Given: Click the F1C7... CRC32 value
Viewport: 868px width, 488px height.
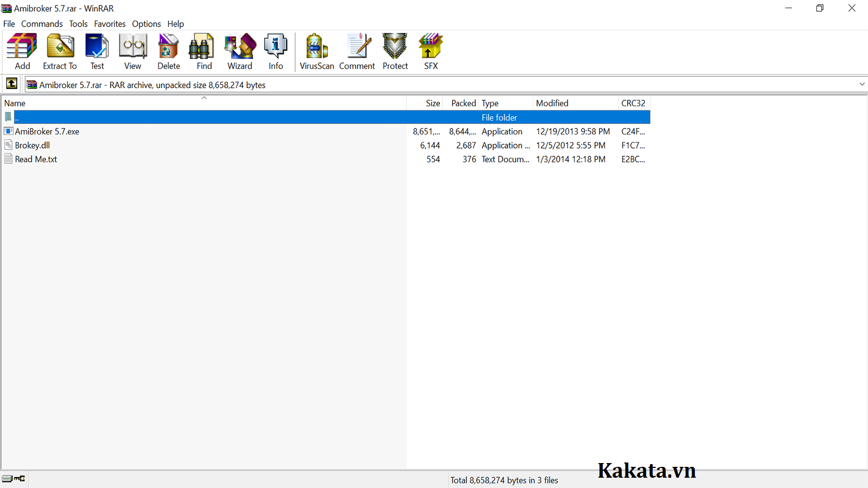Looking at the screenshot, I should (x=633, y=145).
